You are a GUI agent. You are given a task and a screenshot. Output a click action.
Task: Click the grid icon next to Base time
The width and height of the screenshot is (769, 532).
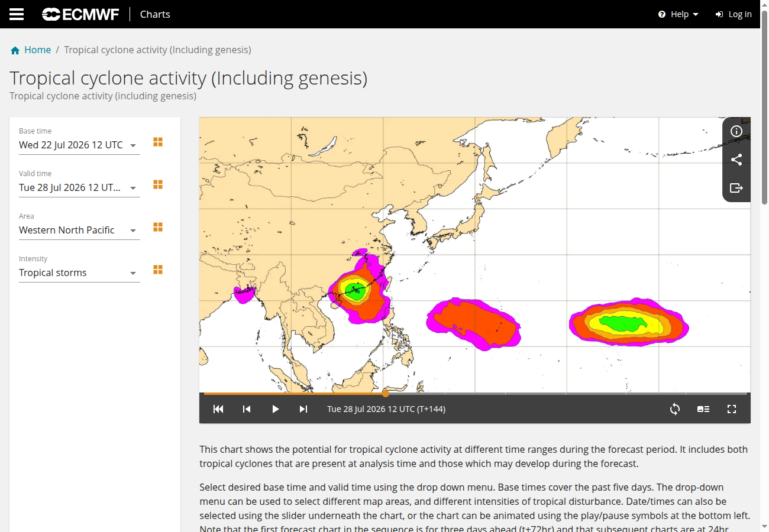click(x=158, y=142)
